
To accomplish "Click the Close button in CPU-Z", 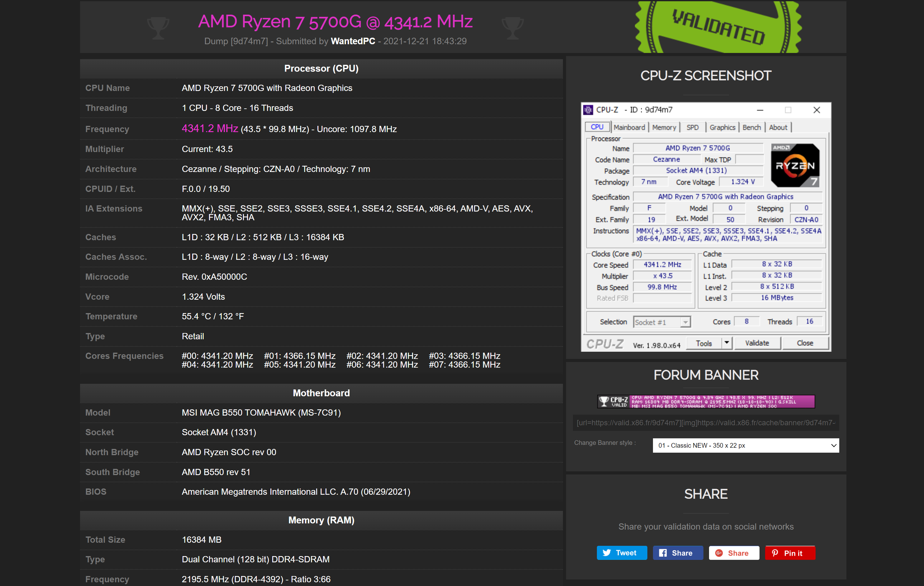I will [805, 343].
